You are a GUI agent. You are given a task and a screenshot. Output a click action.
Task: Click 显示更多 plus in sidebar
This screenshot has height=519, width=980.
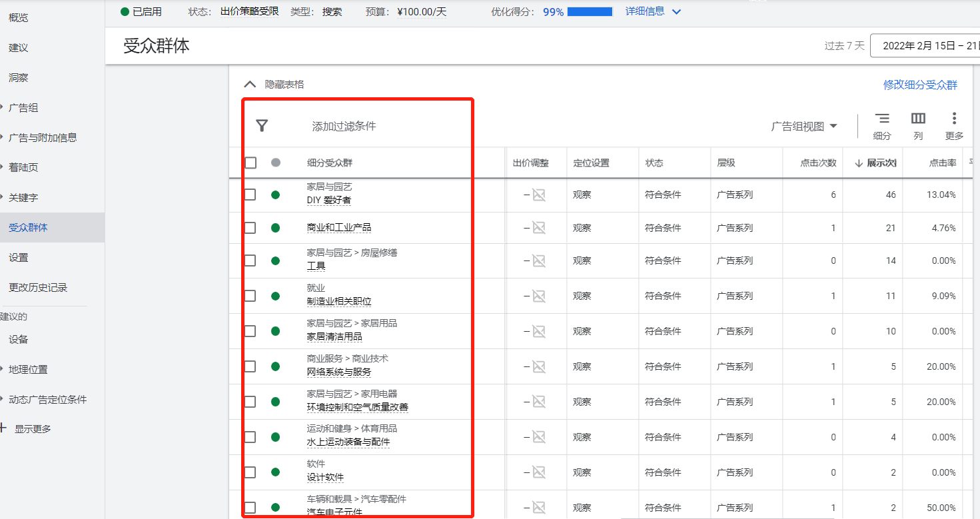pyautogui.click(x=3, y=428)
